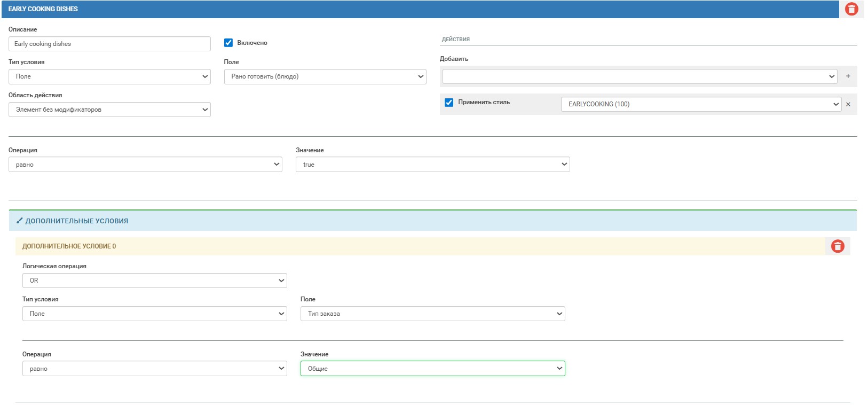Image resolution: width=868 pixels, height=405 pixels.
Task: Delete the Early Cooking Dishes rule
Action: click(851, 9)
